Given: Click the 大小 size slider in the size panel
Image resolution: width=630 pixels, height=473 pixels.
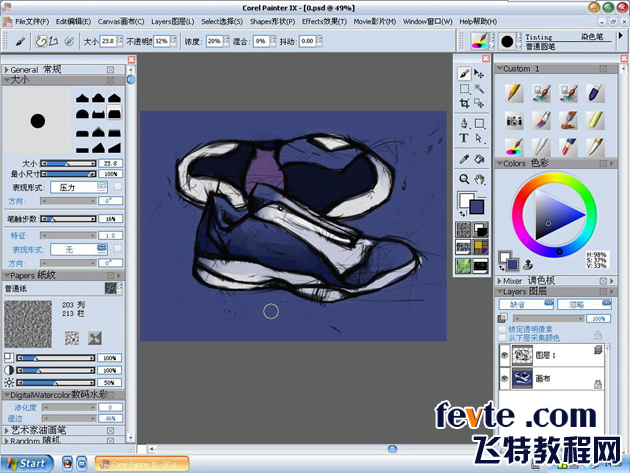Looking at the screenshot, I should [68, 164].
